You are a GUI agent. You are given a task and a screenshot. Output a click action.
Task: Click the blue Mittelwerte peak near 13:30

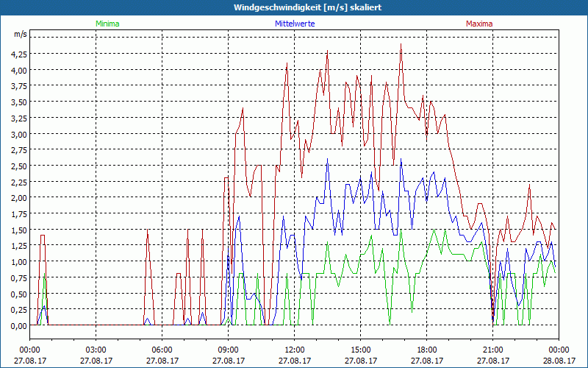click(x=327, y=159)
